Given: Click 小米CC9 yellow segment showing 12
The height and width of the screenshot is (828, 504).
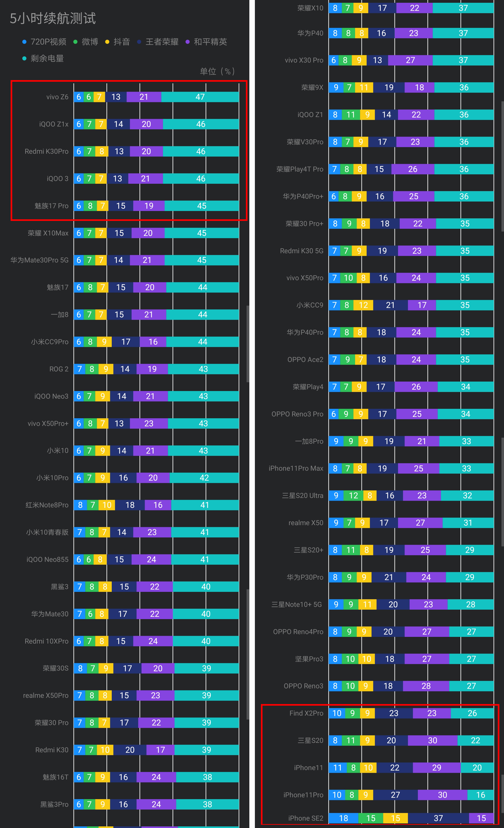Looking at the screenshot, I should pyautogui.click(x=363, y=305).
